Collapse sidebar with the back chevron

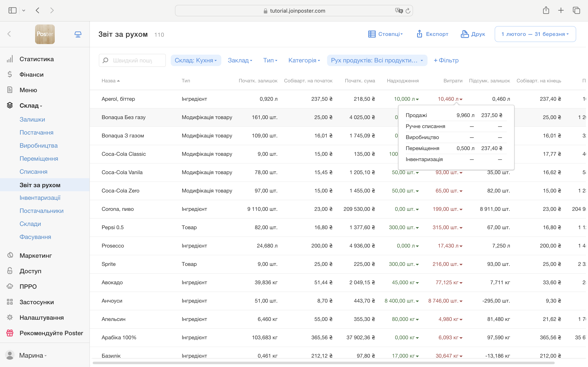coord(9,34)
